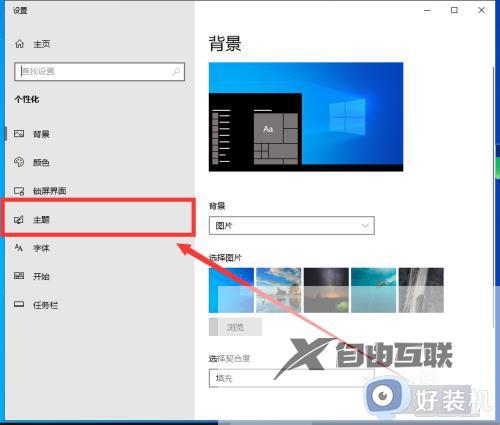
Task: Minimize the 设置 window
Action: click(x=427, y=11)
